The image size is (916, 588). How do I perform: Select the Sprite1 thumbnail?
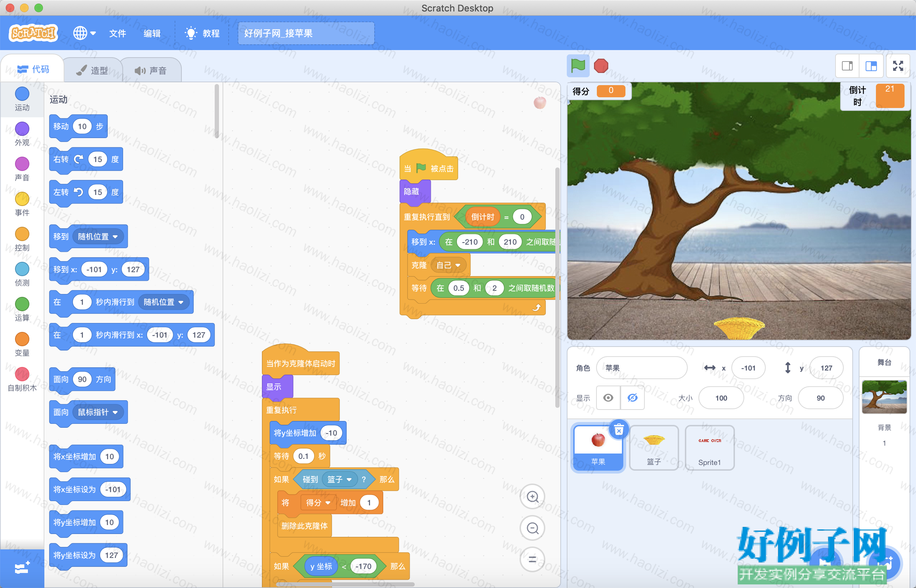pyautogui.click(x=710, y=448)
